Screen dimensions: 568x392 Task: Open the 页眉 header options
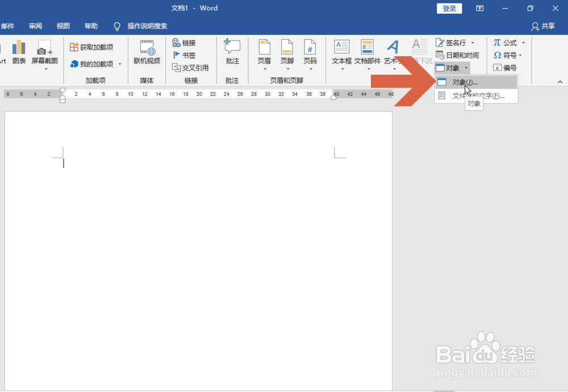coord(265,54)
